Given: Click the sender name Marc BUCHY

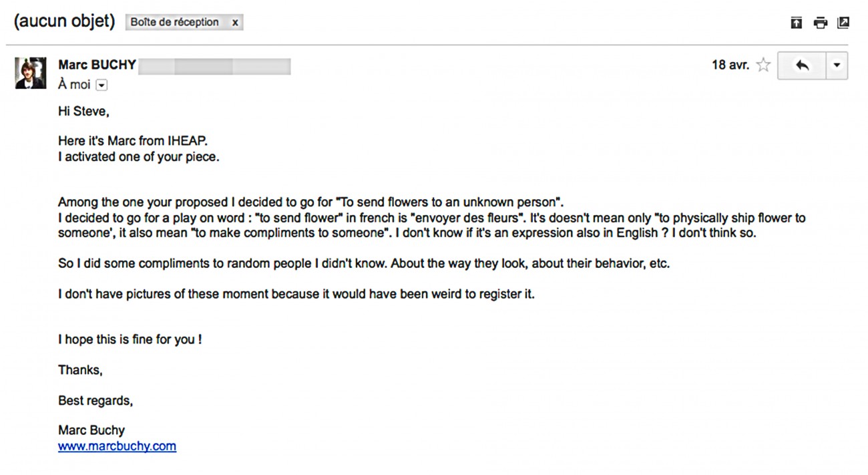Looking at the screenshot, I should click(97, 65).
